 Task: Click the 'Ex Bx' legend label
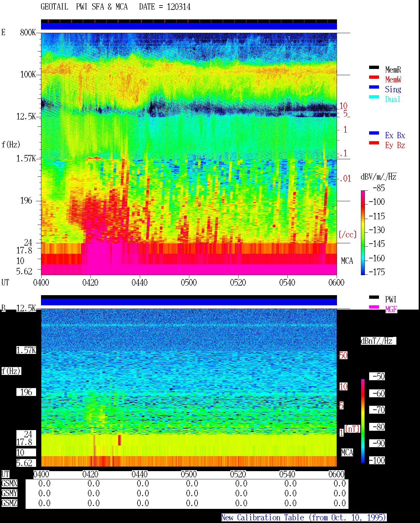(x=395, y=135)
